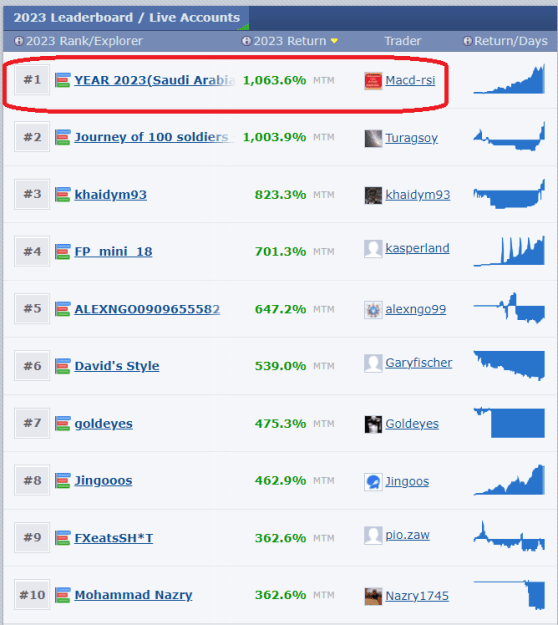
Task: Open goldeyes system link in rank #7 row
Action: tap(104, 423)
